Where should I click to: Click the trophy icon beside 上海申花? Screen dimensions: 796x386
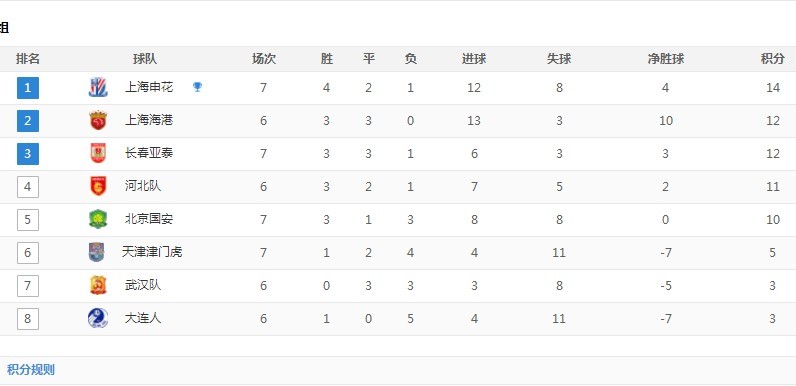(x=197, y=87)
